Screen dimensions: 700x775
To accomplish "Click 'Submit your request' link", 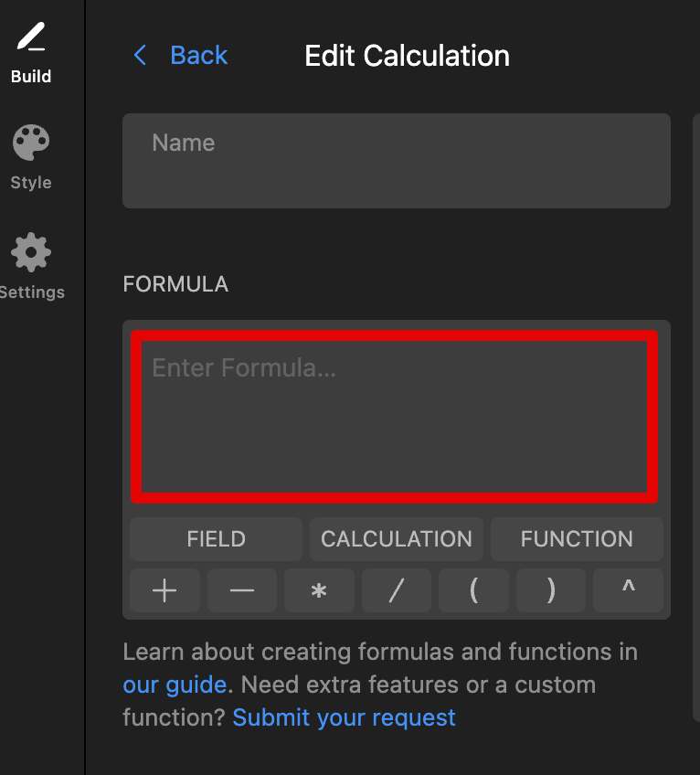I will click(343, 717).
